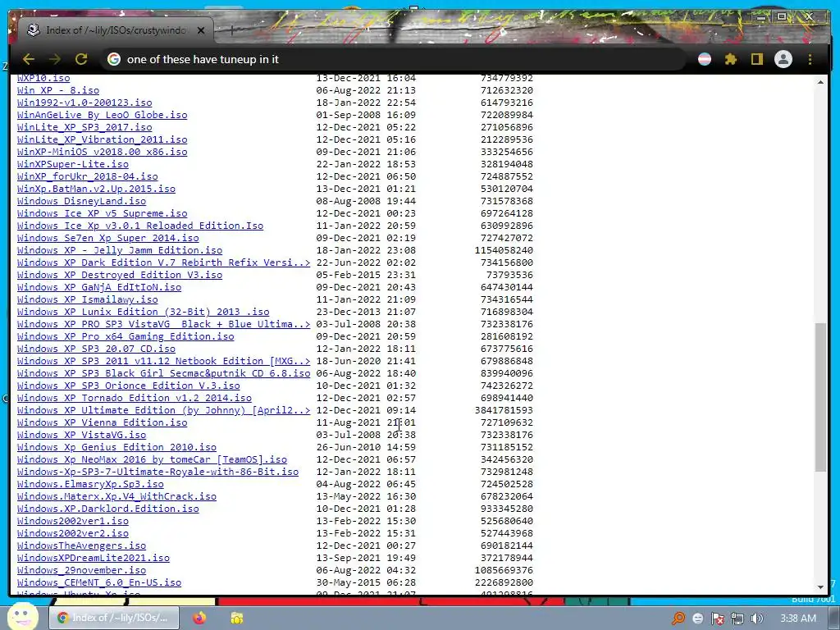The width and height of the screenshot is (840, 630).
Task: Click the scrollbar down arrow
Action: 820,587
